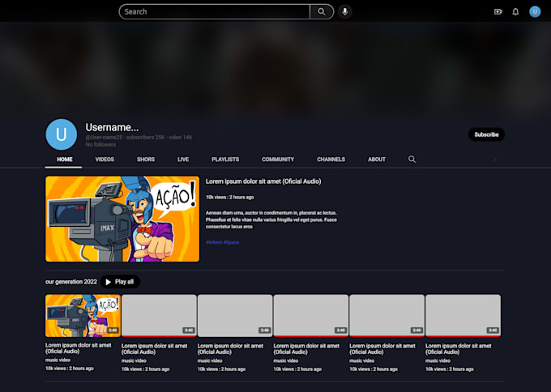Image resolution: width=551 pixels, height=392 pixels.
Task: Switch to the PLAYLISTS tab
Action: 225,160
